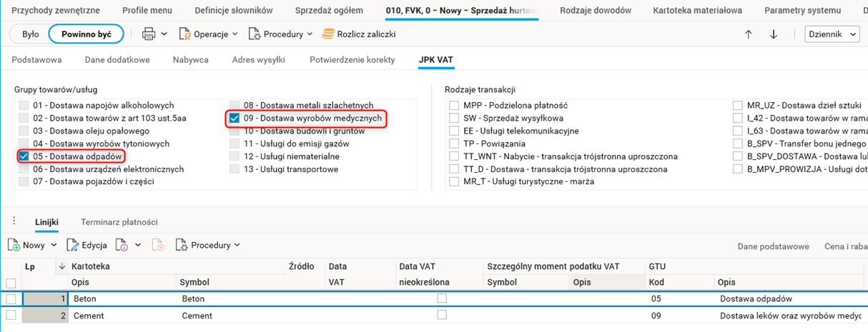Click the Dane podstawowe link
Viewport: 868px width, 332px height.
[x=773, y=246]
